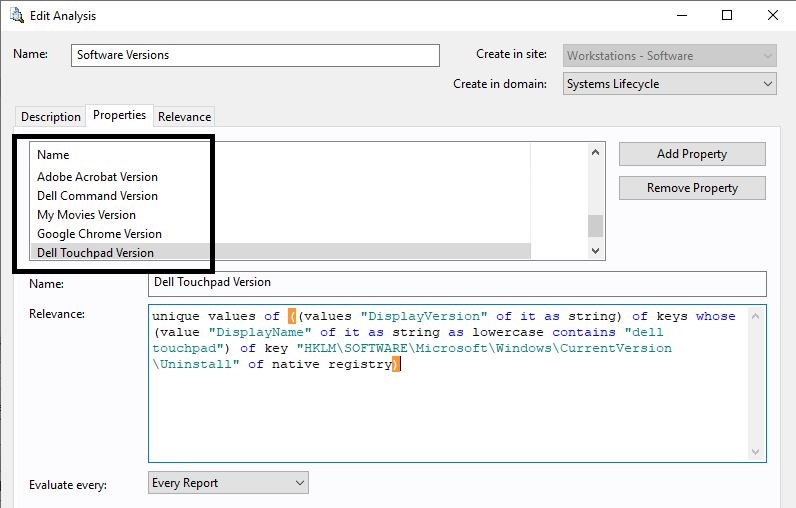Click the property list scrollbar thumb

595,226
